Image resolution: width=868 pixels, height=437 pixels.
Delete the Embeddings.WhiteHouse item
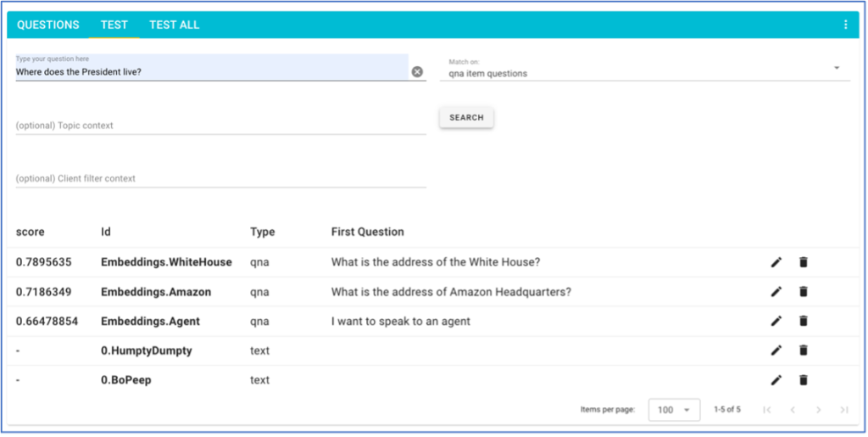804,262
